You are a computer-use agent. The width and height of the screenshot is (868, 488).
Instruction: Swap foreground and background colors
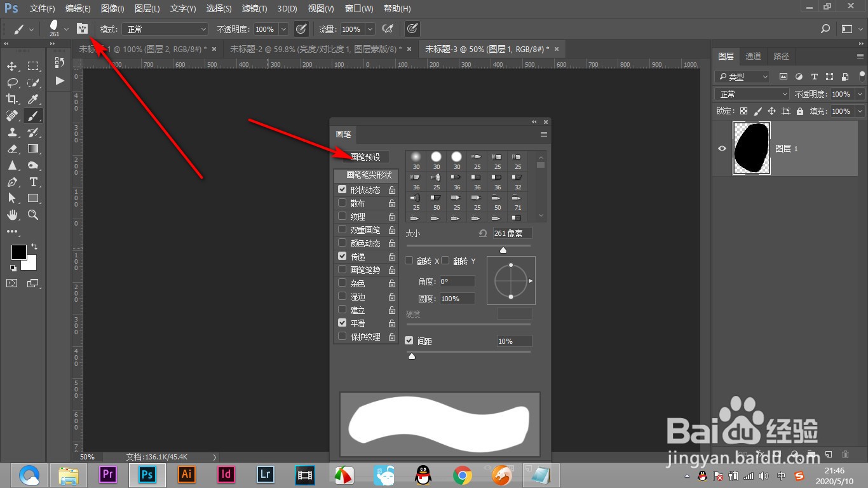[34, 247]
